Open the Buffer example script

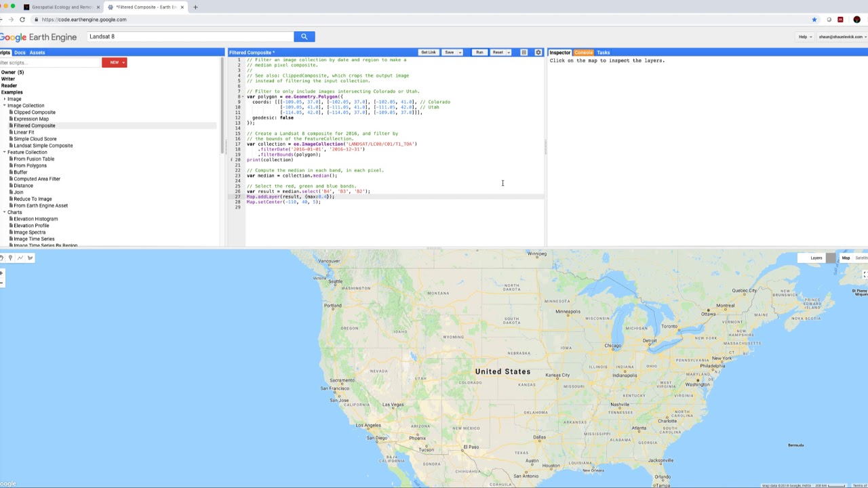[20, 172]
